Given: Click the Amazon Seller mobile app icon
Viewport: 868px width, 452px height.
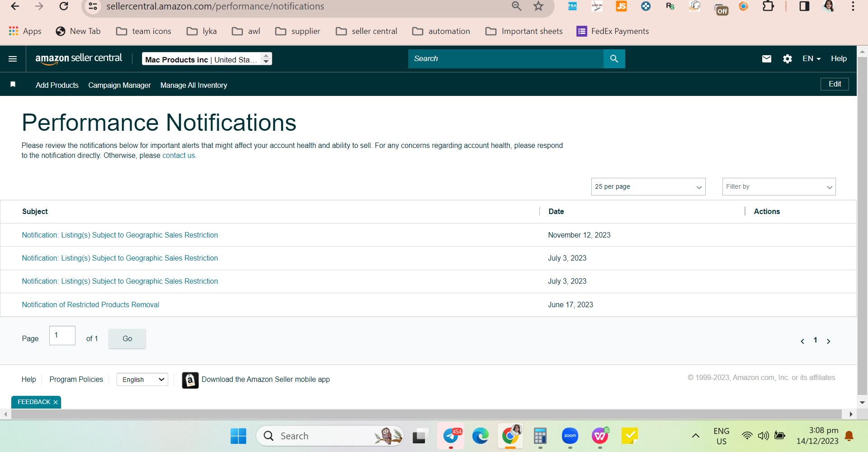Looking at the screenshot, I should pos(190,380).
